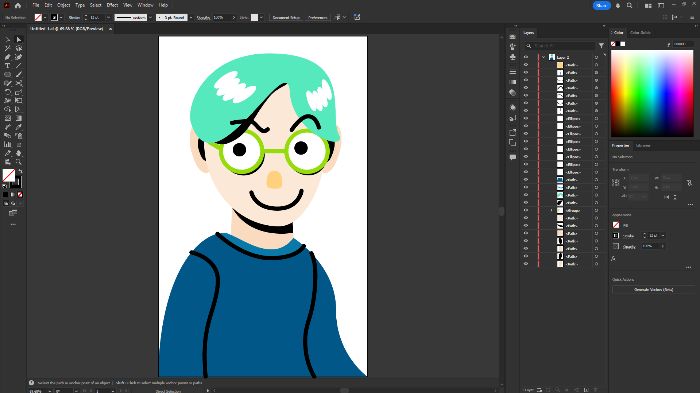Select the Selection arrow tool
The width and height of the screenshot is (700, 393).
pos(19,40)
